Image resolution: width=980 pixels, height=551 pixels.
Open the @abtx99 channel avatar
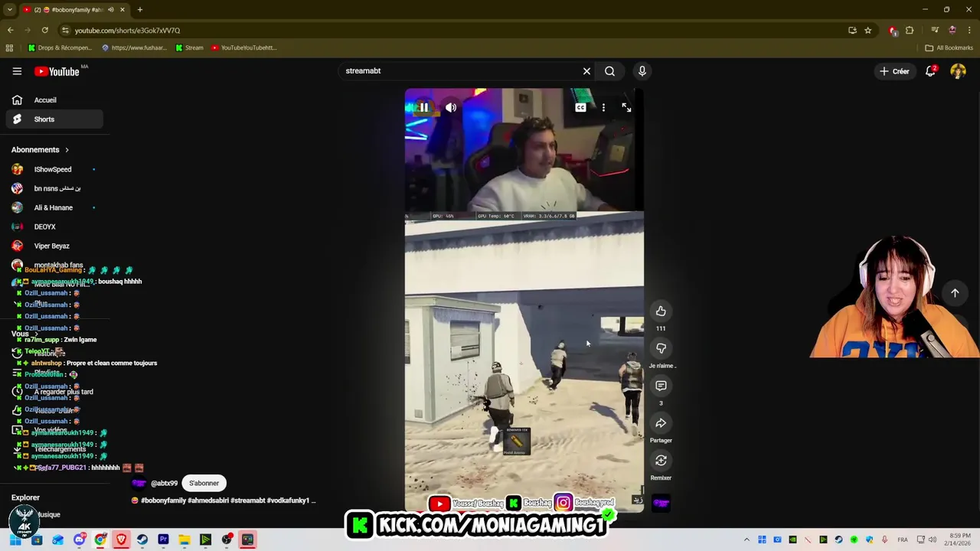click(x=139, y=483)
